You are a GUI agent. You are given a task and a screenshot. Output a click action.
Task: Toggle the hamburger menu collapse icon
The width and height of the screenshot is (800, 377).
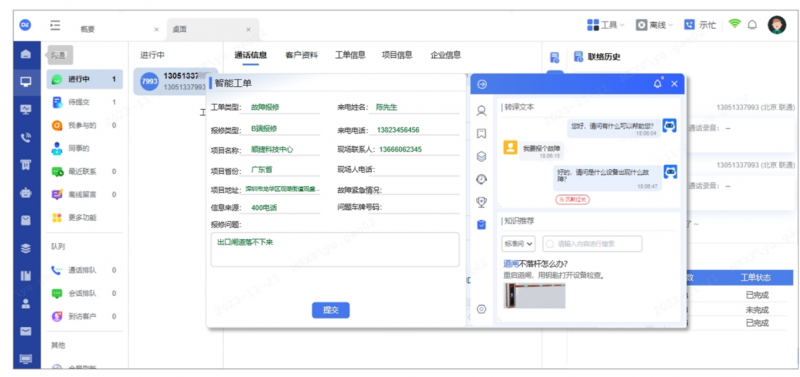(55, 25)
